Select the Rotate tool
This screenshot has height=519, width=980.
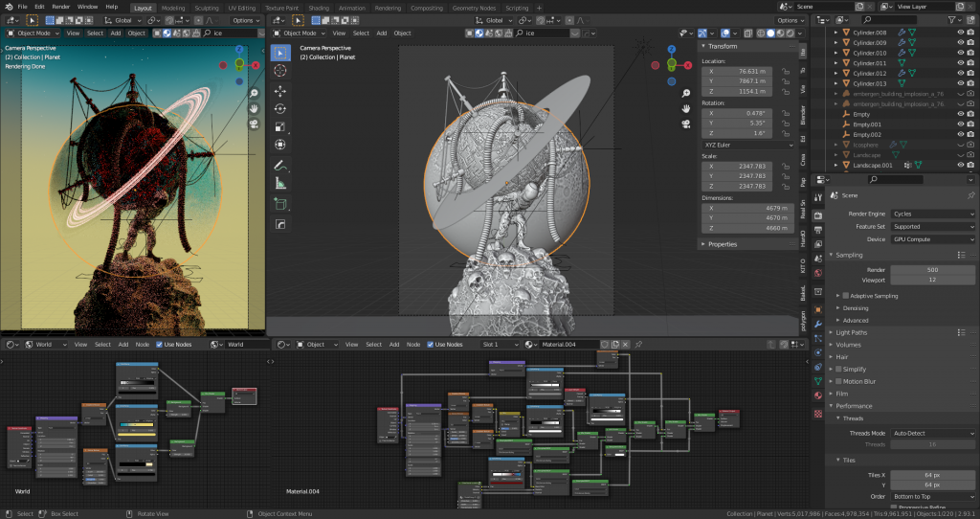[x=280, y=109]
